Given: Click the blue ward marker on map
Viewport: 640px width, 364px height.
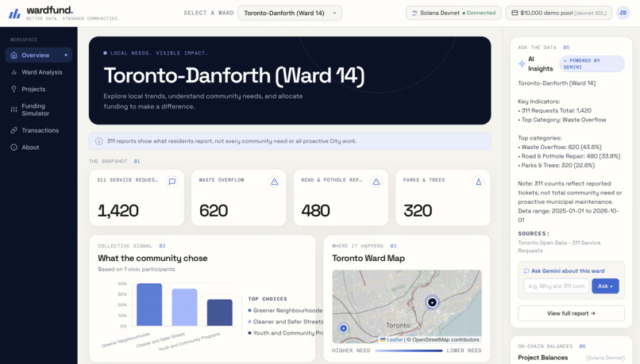Looking at the screenshot, I should [344, 328].
